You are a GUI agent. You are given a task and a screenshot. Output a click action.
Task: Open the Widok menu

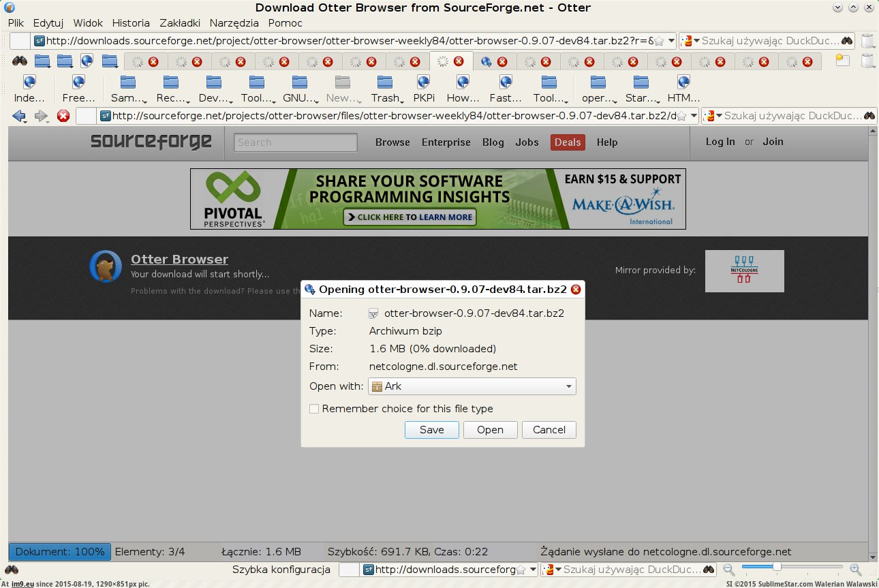[88, 22]
